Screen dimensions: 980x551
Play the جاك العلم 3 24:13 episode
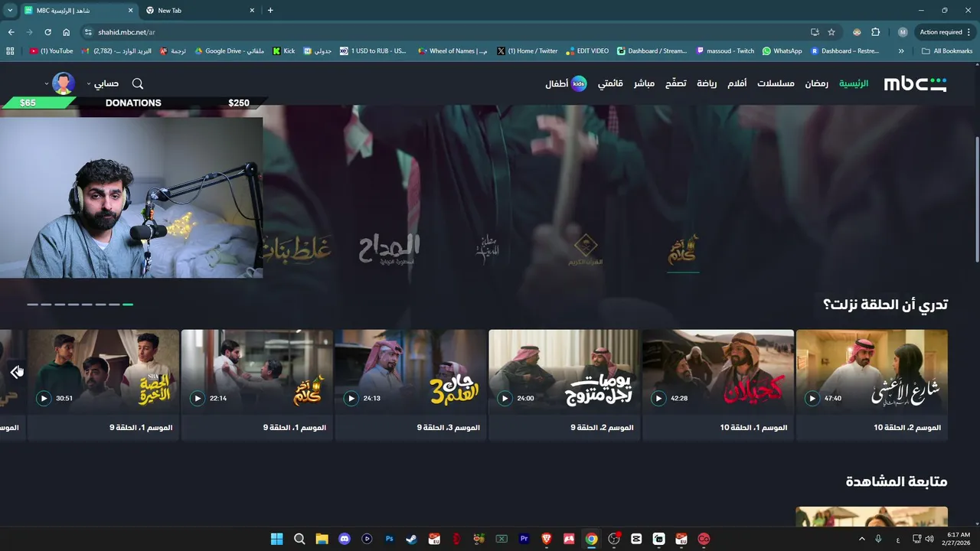(x=351, y=398)
